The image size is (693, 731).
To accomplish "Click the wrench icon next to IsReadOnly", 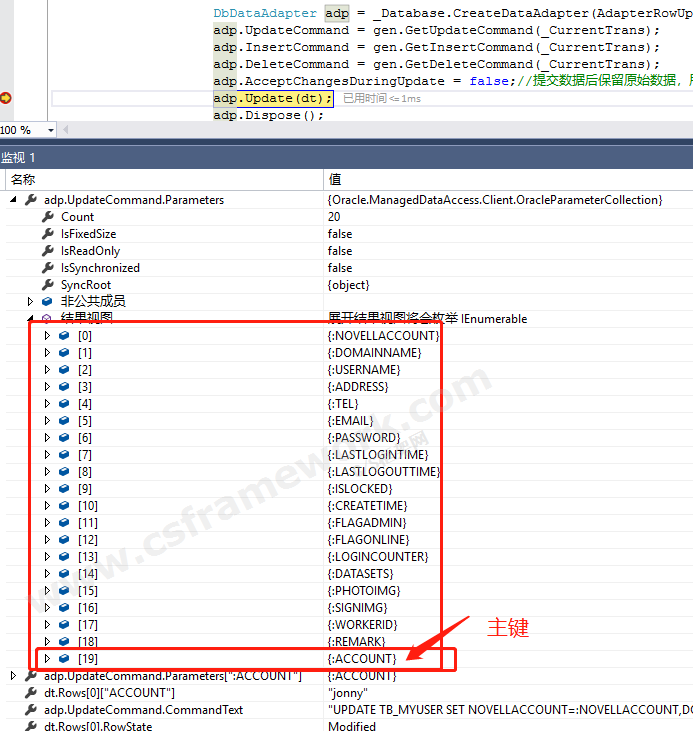I will (x=47, y=251).
